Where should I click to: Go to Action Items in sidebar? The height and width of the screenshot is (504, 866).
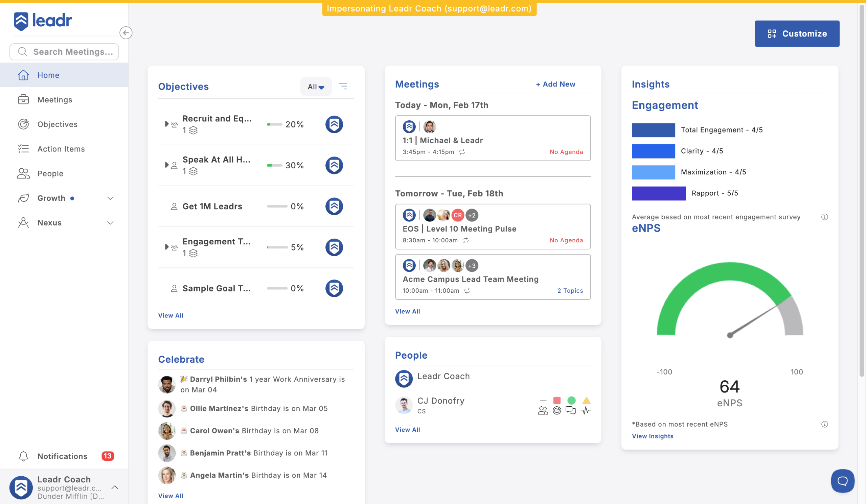point(61,149)
